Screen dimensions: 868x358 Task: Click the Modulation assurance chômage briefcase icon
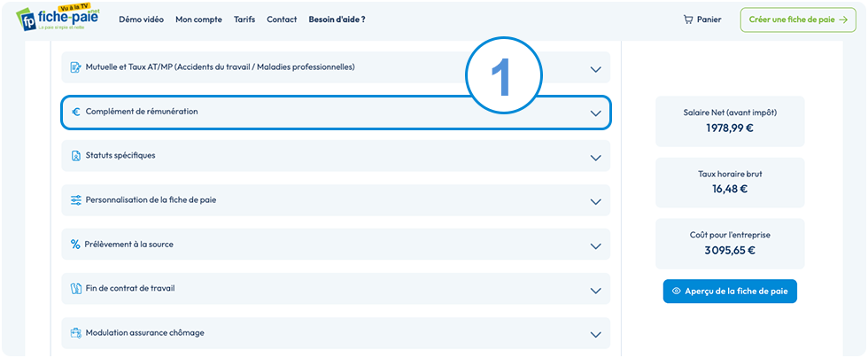[76, 333]
